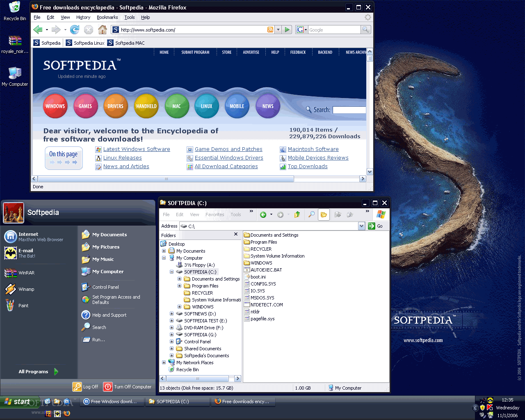Click Firefox horizontal scrollbar thumb
525x420 pixels.
pos(166,179)
